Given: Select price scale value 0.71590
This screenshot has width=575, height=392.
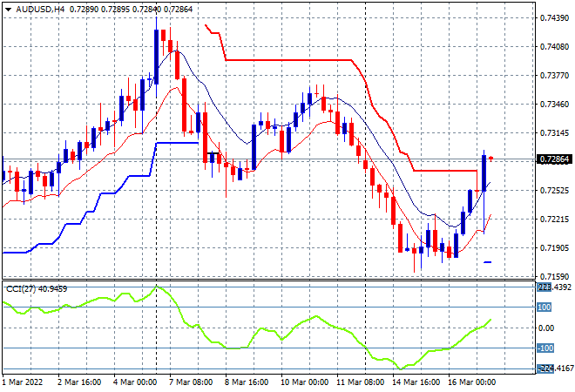Looking at the screenshot, I should pos(554,276).
